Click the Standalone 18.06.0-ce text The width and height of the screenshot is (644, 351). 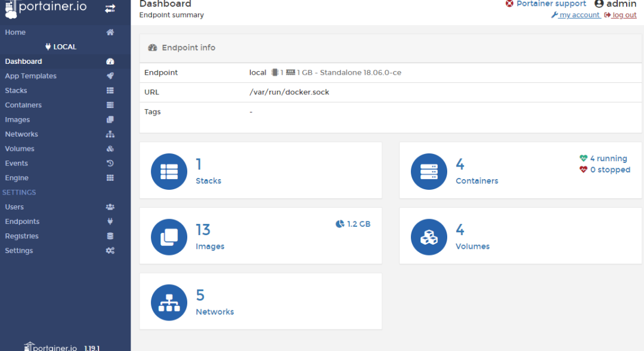pyautogui.click(x=361, y=73)
